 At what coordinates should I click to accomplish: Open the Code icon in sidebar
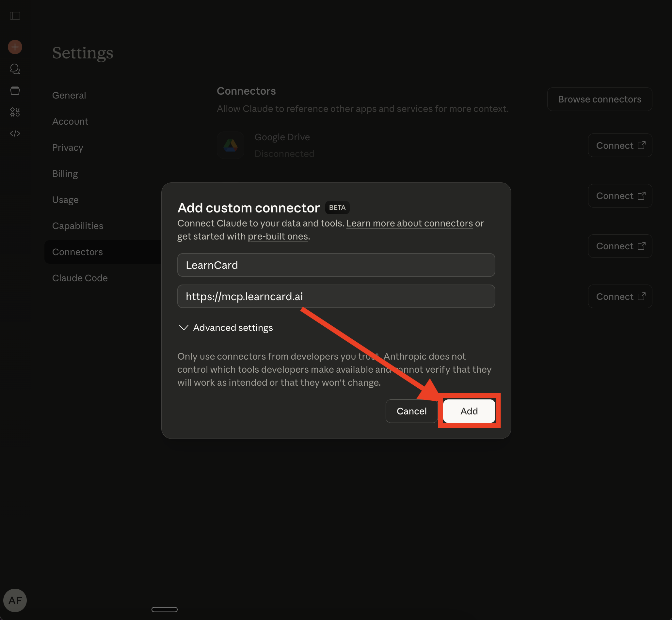[15, 133]
